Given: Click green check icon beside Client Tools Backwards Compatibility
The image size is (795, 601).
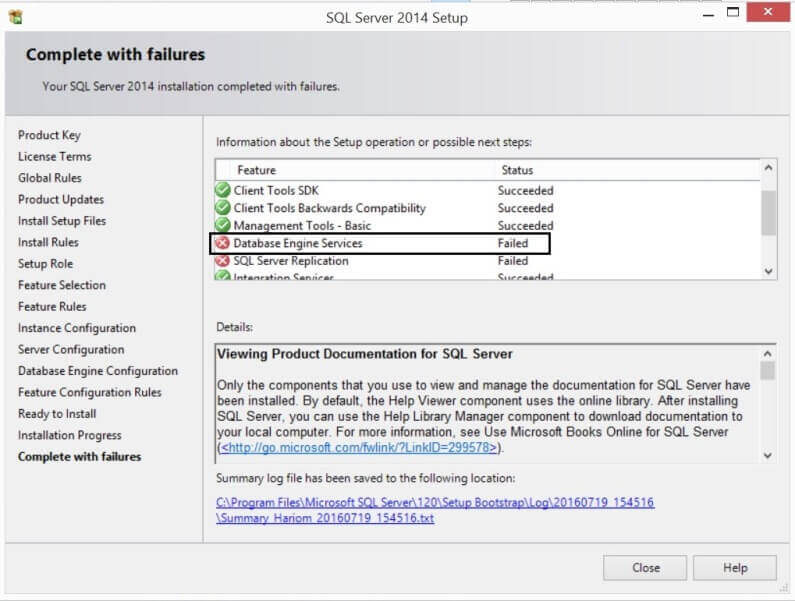Looking at the screenshot, I should pos(223,208).
